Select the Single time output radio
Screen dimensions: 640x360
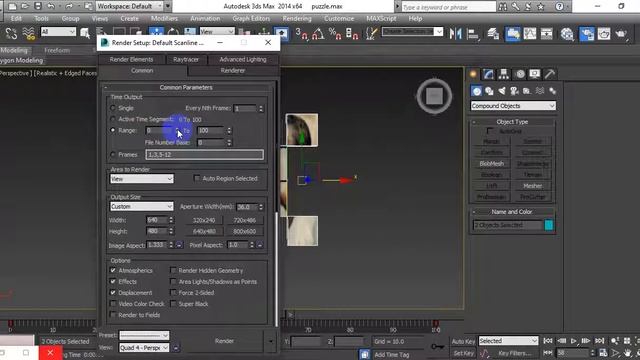[x=113, y=108]
